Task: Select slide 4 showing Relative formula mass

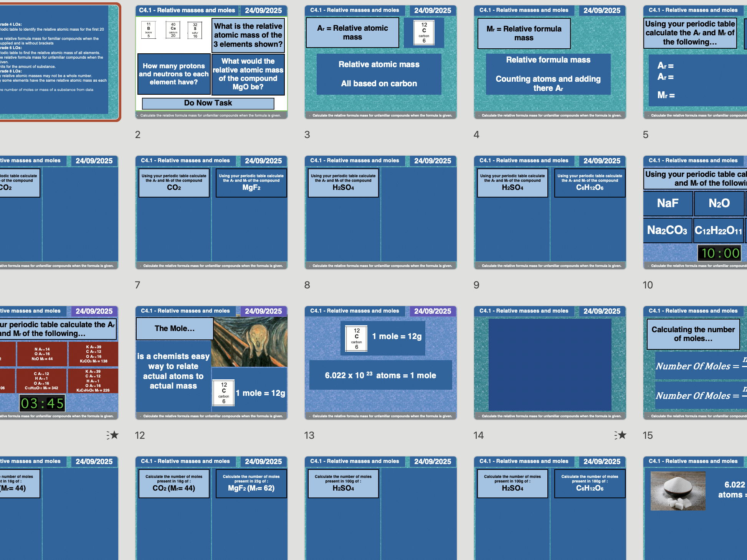Action: (x=550, y=61)
